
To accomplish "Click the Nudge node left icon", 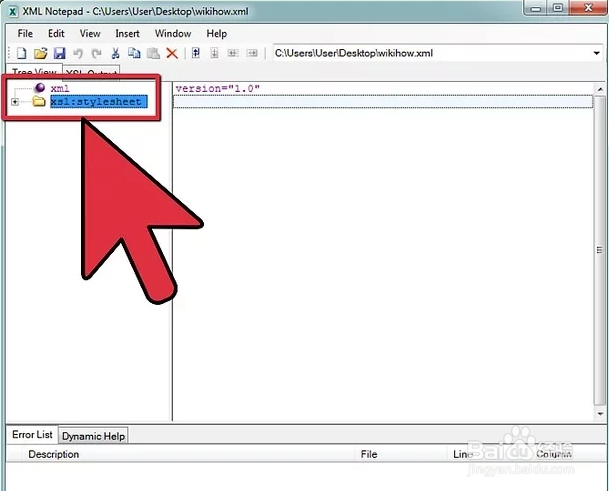I will (233, 53).
